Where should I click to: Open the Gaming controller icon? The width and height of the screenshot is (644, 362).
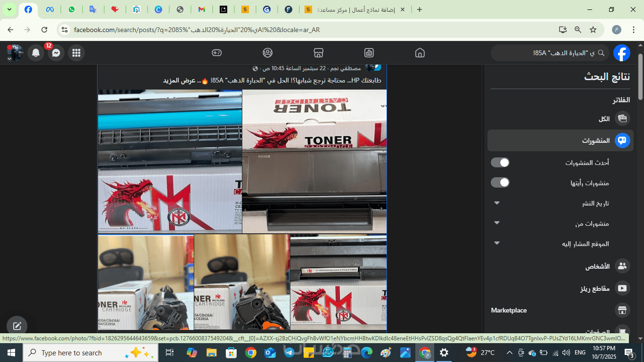(x=216, y=53)
